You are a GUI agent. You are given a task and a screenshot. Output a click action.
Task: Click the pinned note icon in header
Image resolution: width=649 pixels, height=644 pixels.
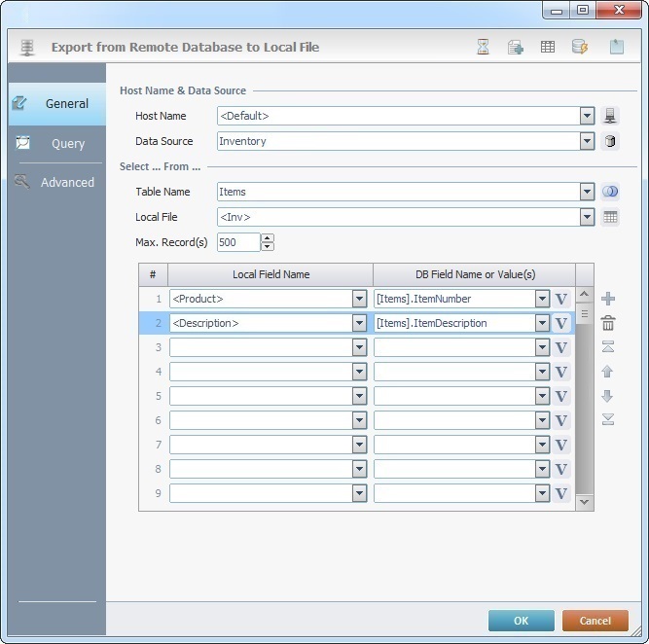[617, 47]
